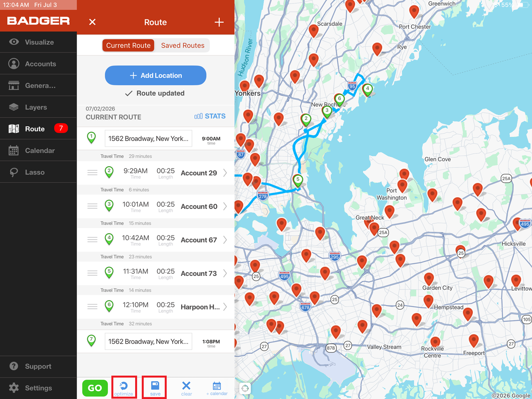The image size is (532, 399).
Task: Tap the red 7 Route badge
Action: coord(61,128)
